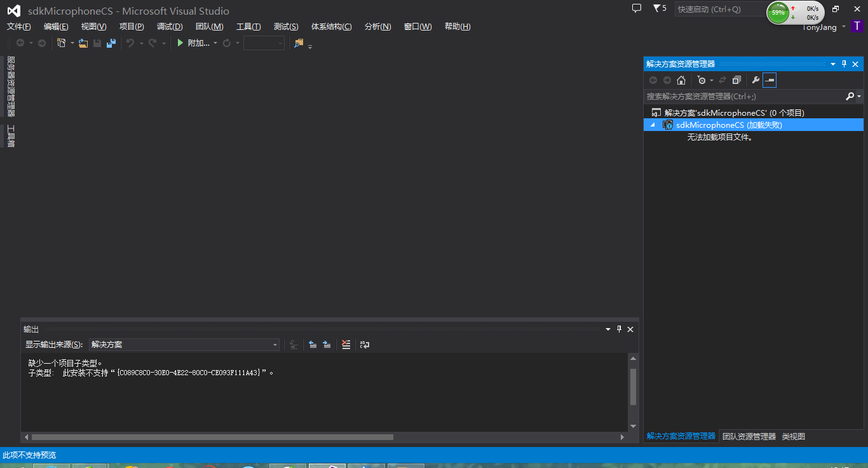
Task: Click the Clear All icon in Output panel
Action: coord(346,345)
